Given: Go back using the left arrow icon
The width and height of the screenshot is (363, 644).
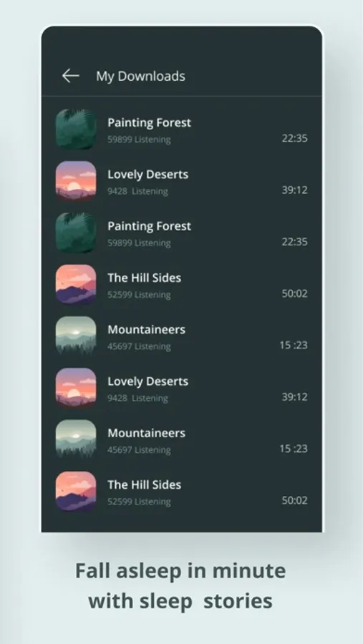Looking at the screenshot, I should point(70,76).
